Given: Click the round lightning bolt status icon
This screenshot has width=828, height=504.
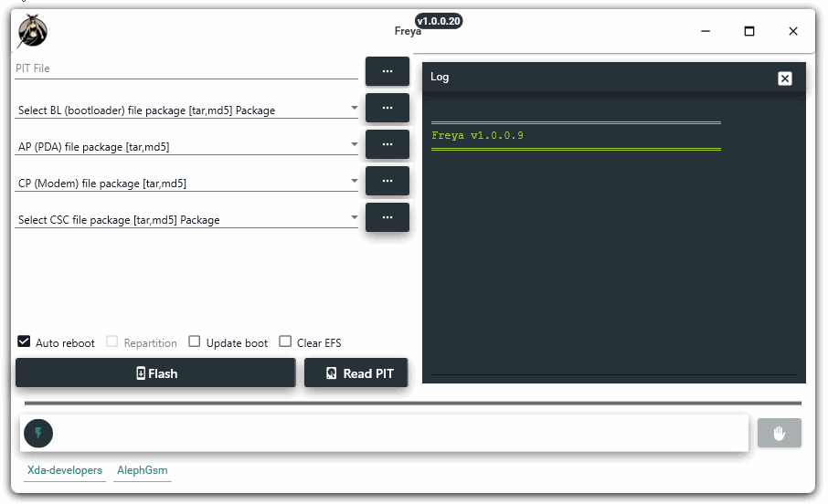Looking at the screenshot, I should point(38,434).
